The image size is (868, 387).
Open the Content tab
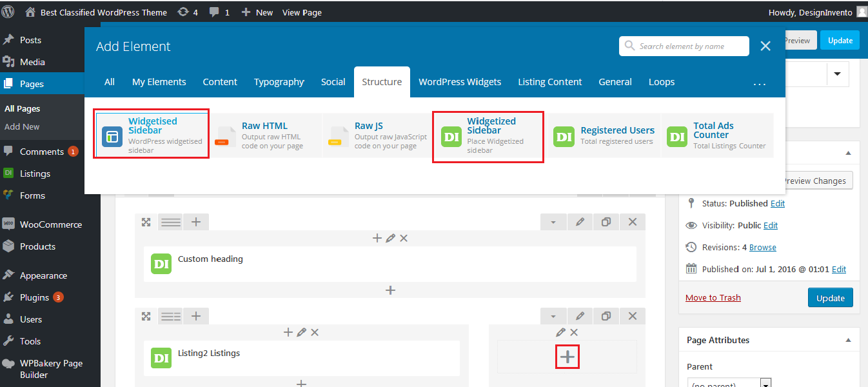(220, 82)
